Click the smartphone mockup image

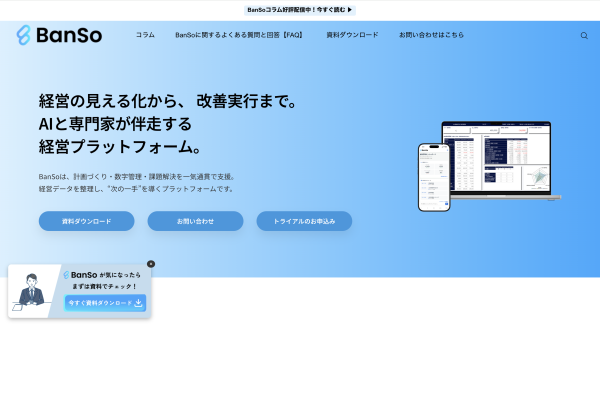coord(433,177)
